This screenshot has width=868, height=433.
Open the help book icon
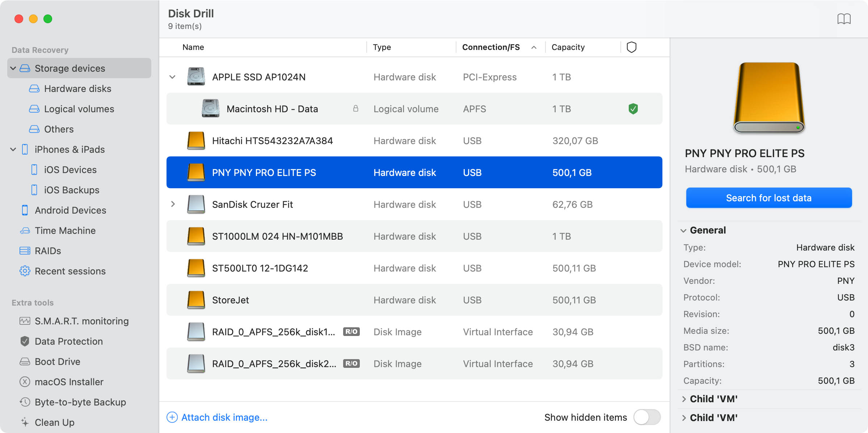[x=844, y=19]
